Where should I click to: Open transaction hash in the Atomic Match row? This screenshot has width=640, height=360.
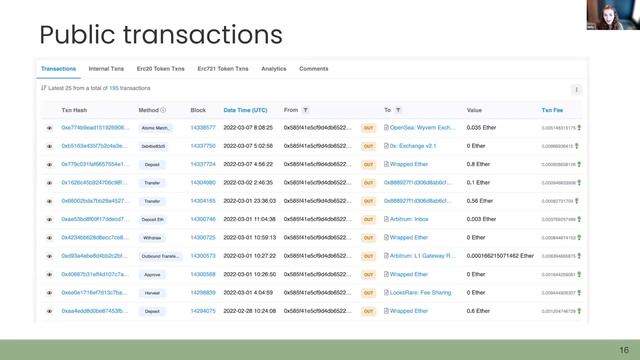point(95,128)
